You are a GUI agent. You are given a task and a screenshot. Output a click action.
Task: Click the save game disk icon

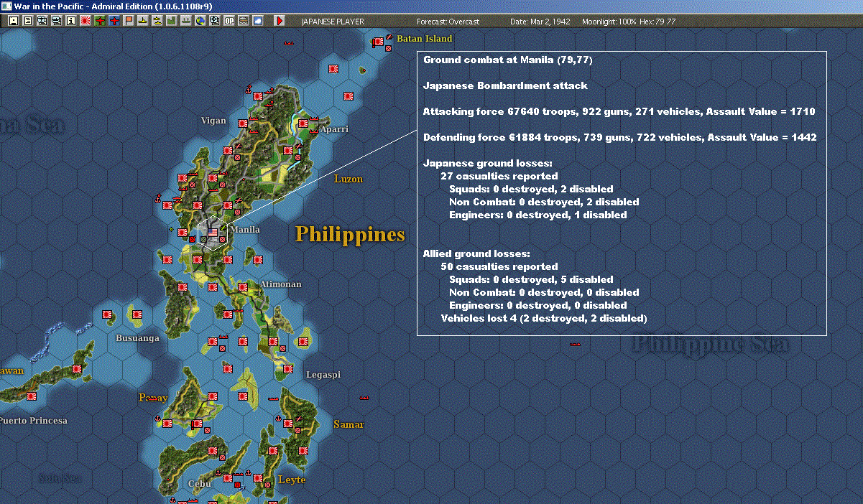coord(13,21)
